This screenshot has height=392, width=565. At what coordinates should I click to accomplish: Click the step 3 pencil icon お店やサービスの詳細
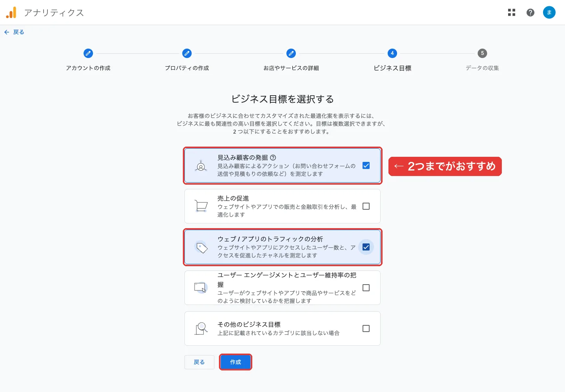coord(291,53)
